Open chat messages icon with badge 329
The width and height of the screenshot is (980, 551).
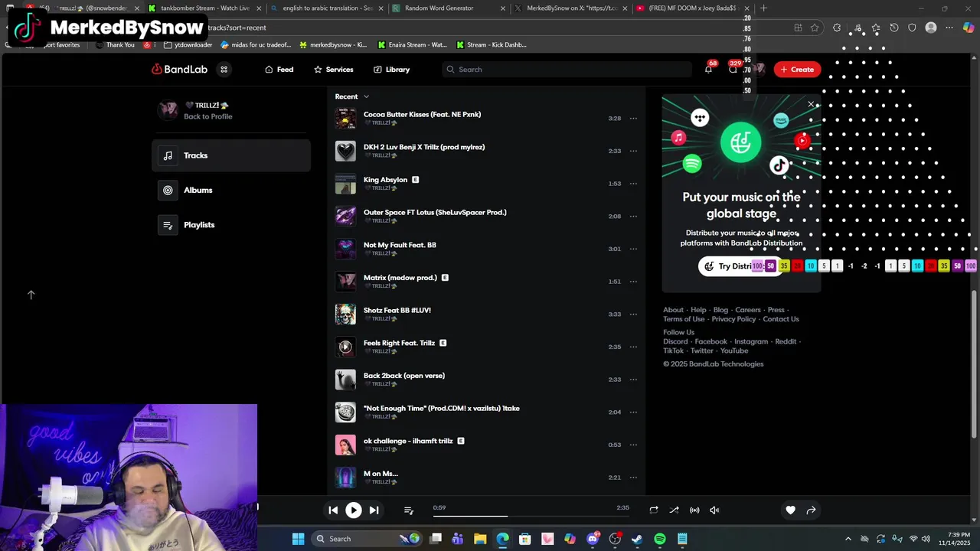[733, 70]
